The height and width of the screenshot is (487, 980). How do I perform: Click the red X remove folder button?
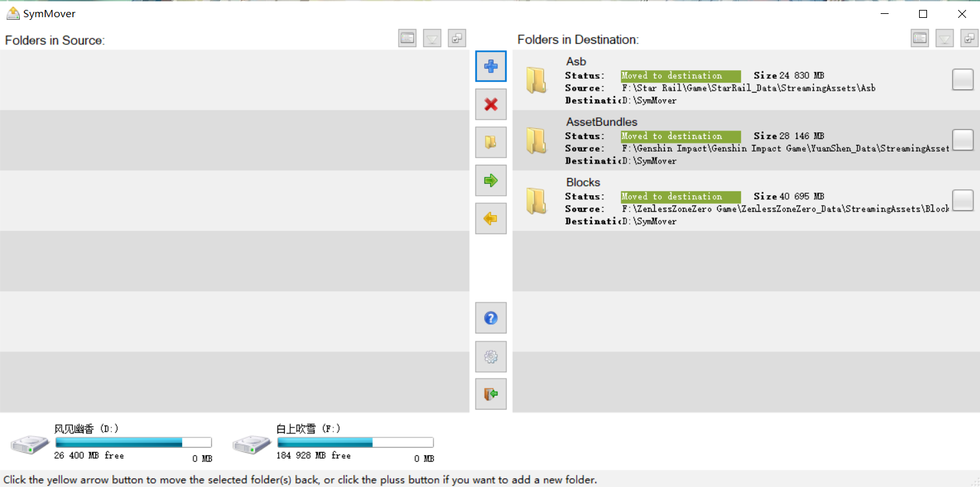(491, 105)
